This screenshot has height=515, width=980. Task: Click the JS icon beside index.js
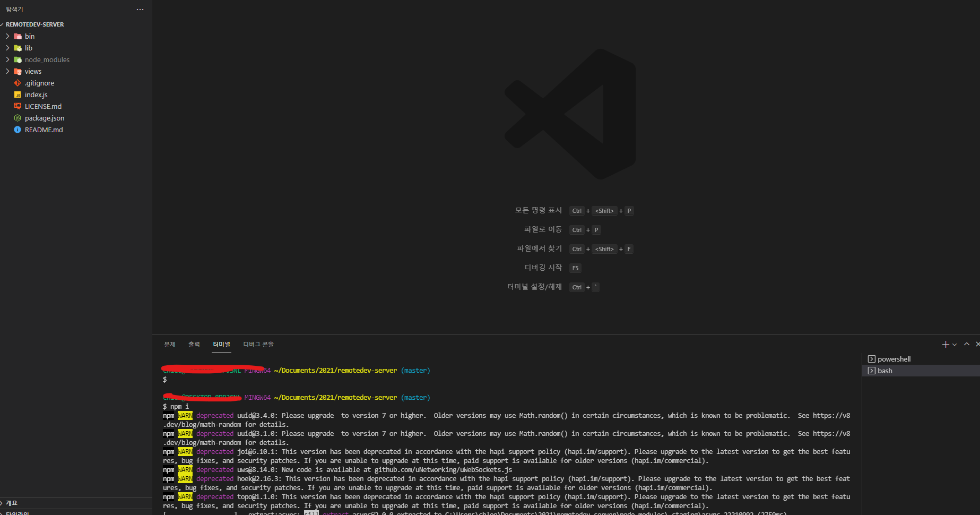18,95
